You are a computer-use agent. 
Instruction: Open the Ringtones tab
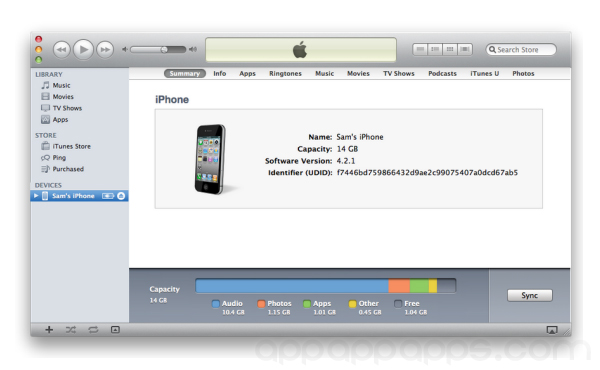[285, 73]
